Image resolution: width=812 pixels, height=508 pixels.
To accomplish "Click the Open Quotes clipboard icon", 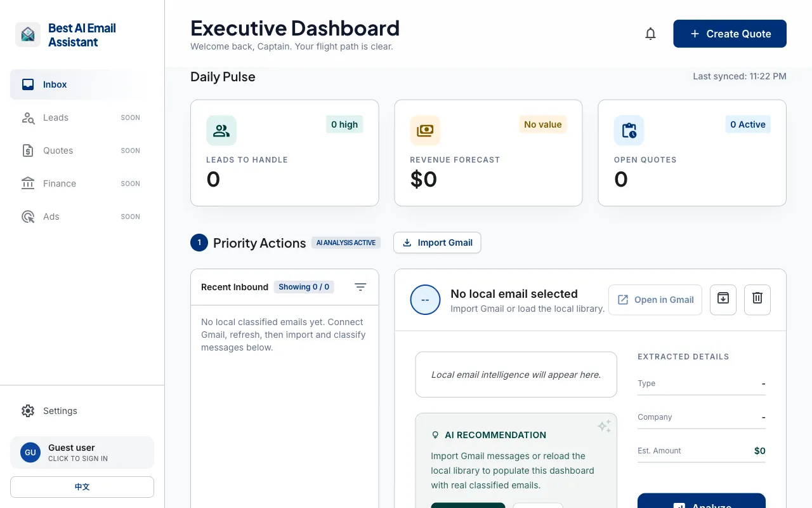I will [629, 131].
